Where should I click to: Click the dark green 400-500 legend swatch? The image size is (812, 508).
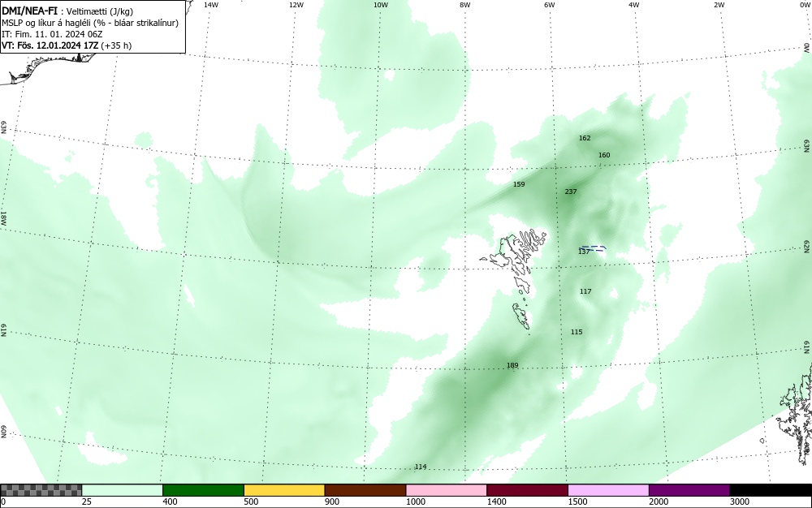pyautogui.click(x=203, y=490)
